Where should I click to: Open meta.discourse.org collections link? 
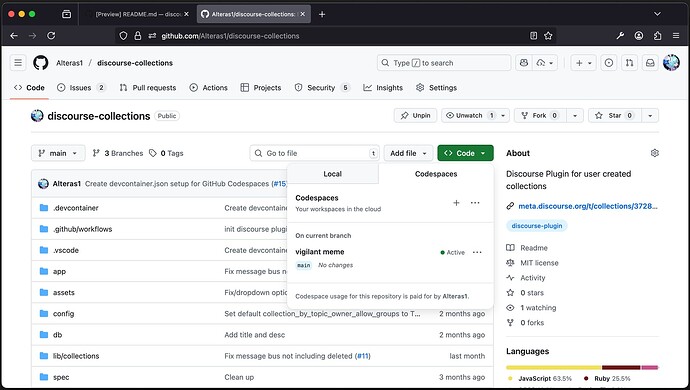coord(587,206)
